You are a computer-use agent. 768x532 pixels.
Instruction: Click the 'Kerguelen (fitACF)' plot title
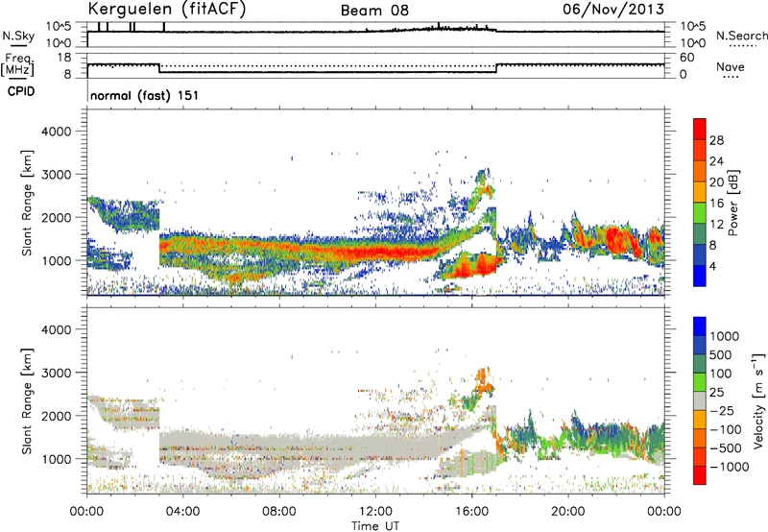pos(166,9)
